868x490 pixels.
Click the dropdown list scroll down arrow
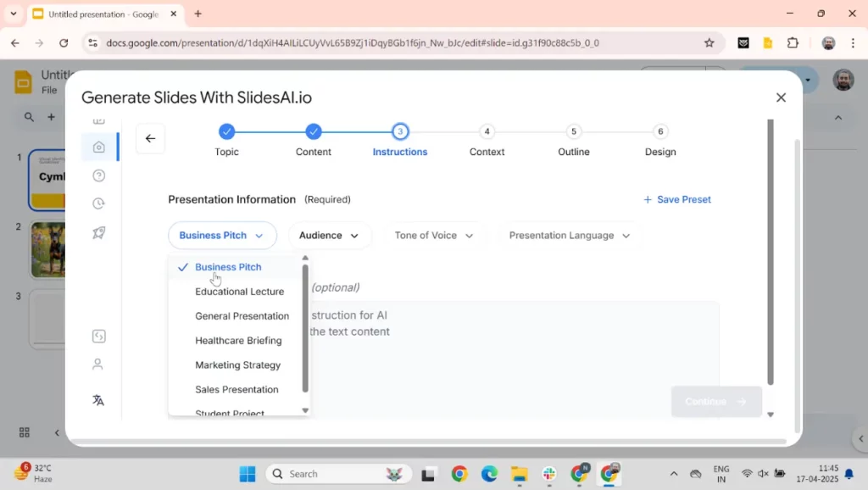[x=306, y=411]
